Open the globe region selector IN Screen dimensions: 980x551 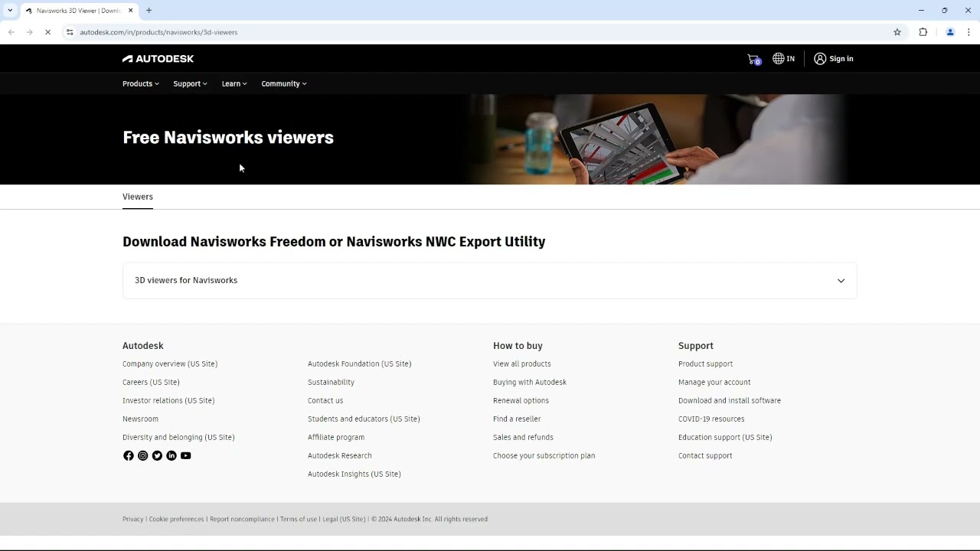coord(783,59)
